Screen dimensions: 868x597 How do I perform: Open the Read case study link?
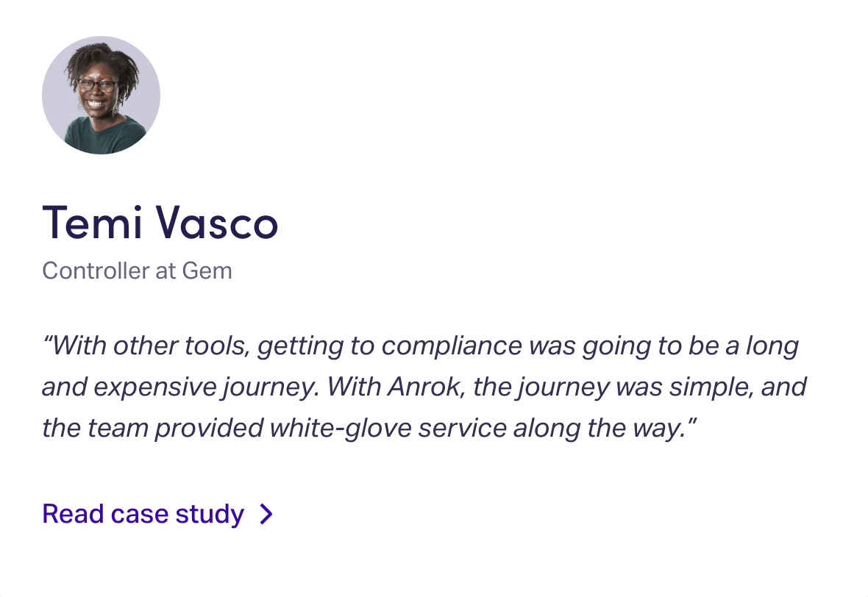pos(143,514)
